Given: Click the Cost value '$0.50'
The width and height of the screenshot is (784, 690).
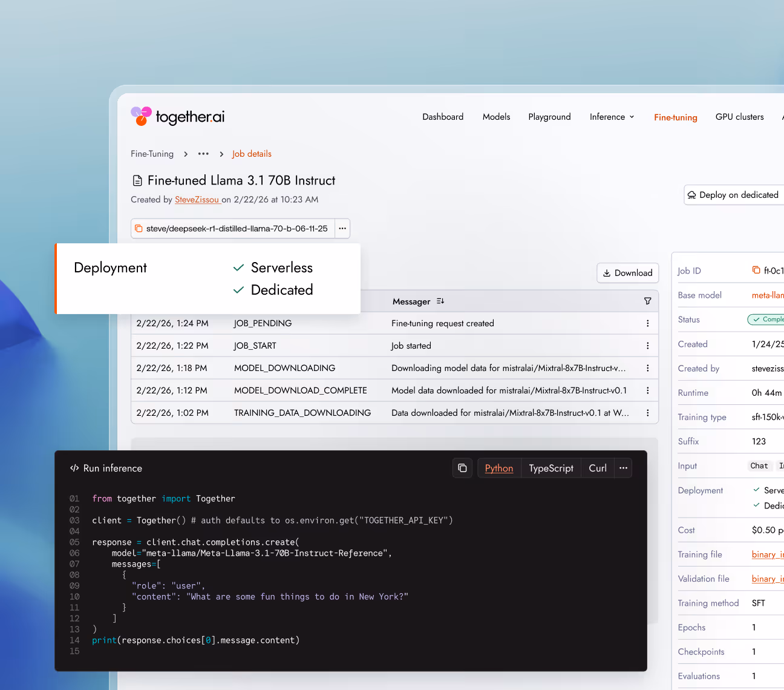Looking at the screenshot, I should pos(764,530).
